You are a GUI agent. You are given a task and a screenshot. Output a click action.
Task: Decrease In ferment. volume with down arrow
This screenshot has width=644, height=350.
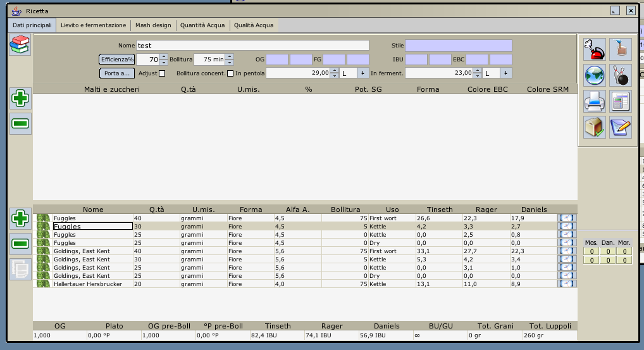(477, 76)
